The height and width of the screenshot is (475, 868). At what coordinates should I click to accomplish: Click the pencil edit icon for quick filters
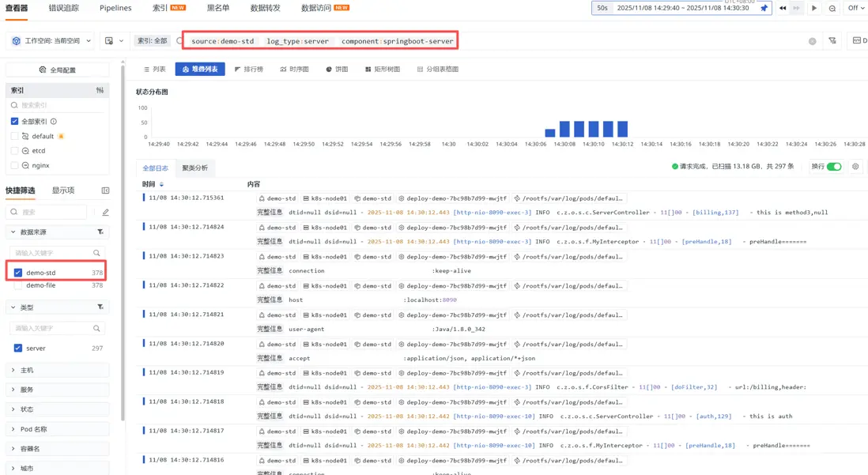pyautogui.click(x=105, y=212)
